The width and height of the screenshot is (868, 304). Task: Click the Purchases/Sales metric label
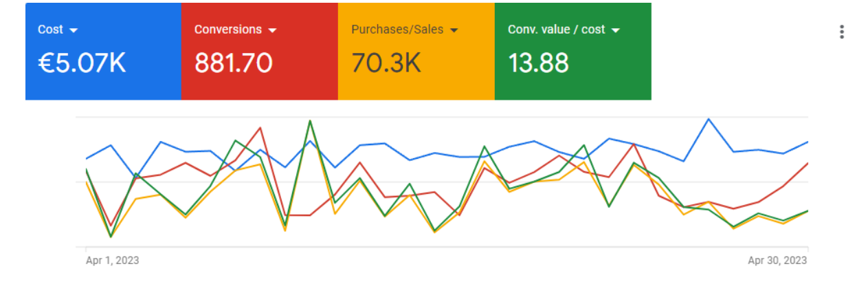(x=397, y=30)
